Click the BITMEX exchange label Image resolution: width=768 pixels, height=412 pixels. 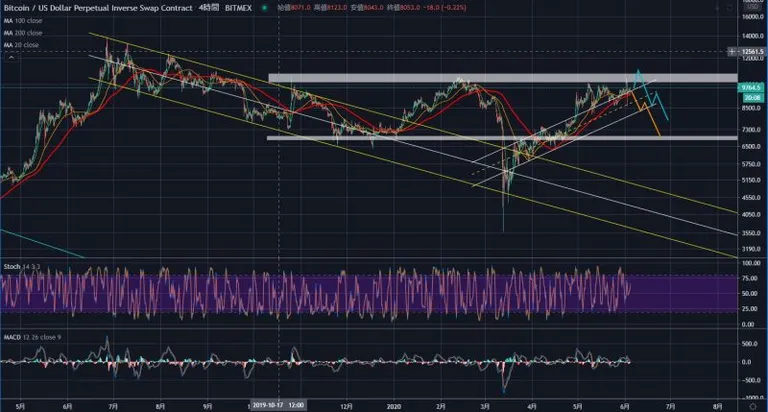click(x=238, y=8)
